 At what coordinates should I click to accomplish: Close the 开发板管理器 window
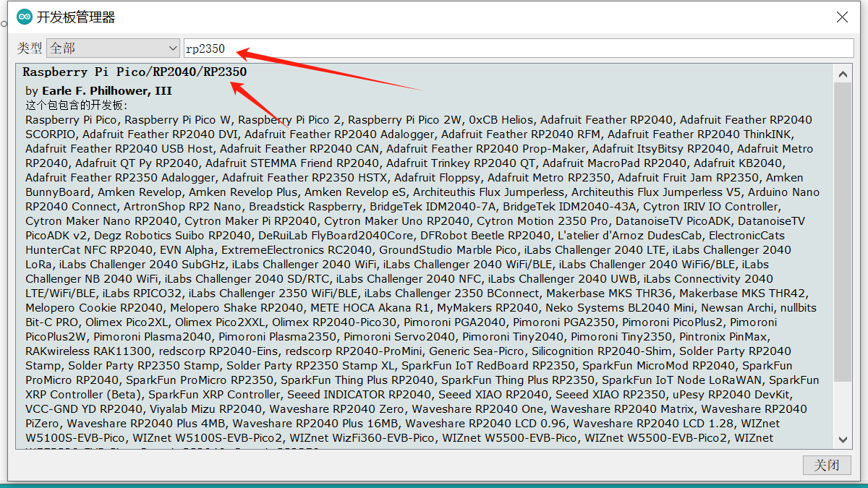[843, 17]
